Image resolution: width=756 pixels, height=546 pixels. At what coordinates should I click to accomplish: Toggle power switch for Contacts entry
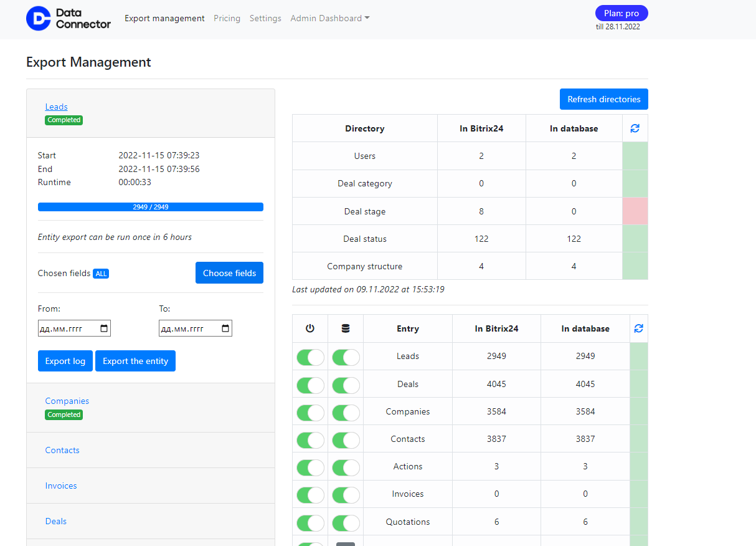coord(310,439)
